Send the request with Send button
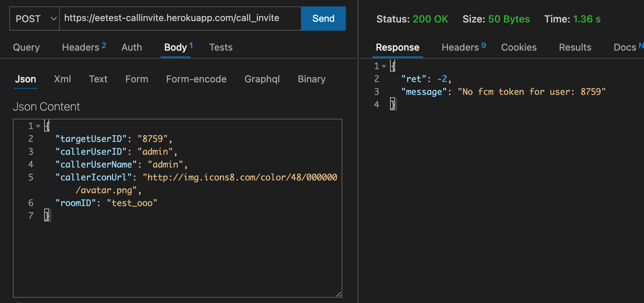Image resolution: width=644 pixels, height=303 pixels. pyautogui.click(x=323, y=19)
